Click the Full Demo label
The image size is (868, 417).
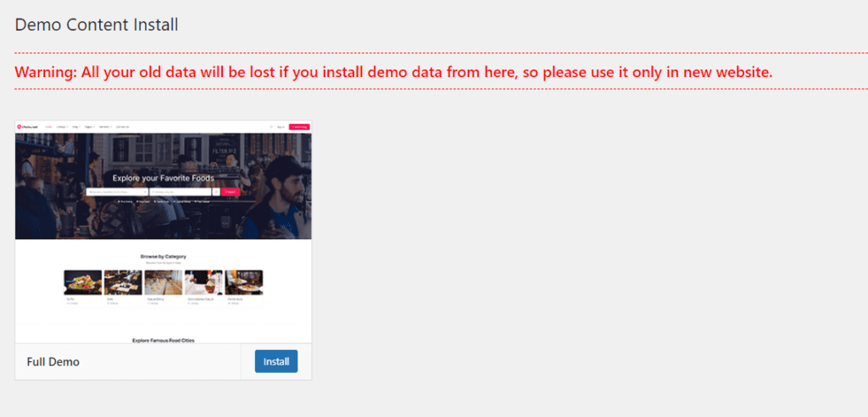tap(53, 362)
